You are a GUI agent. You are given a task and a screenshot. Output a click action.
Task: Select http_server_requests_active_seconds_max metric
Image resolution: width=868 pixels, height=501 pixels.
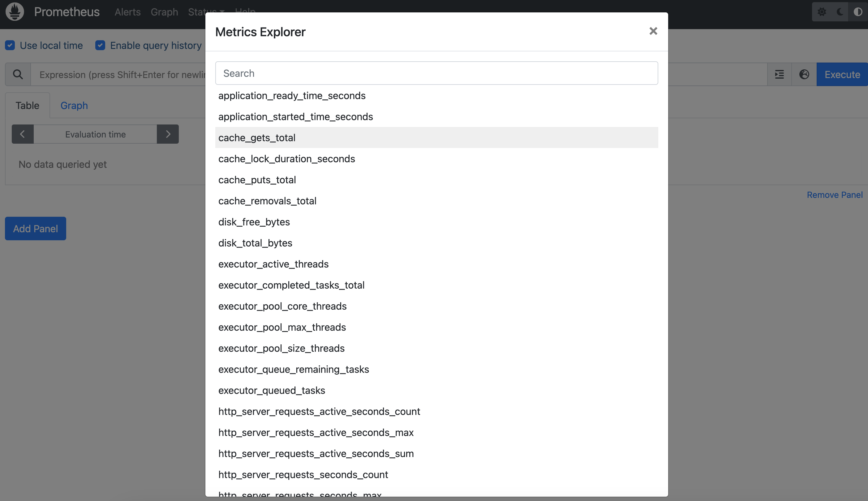point(436,433)
